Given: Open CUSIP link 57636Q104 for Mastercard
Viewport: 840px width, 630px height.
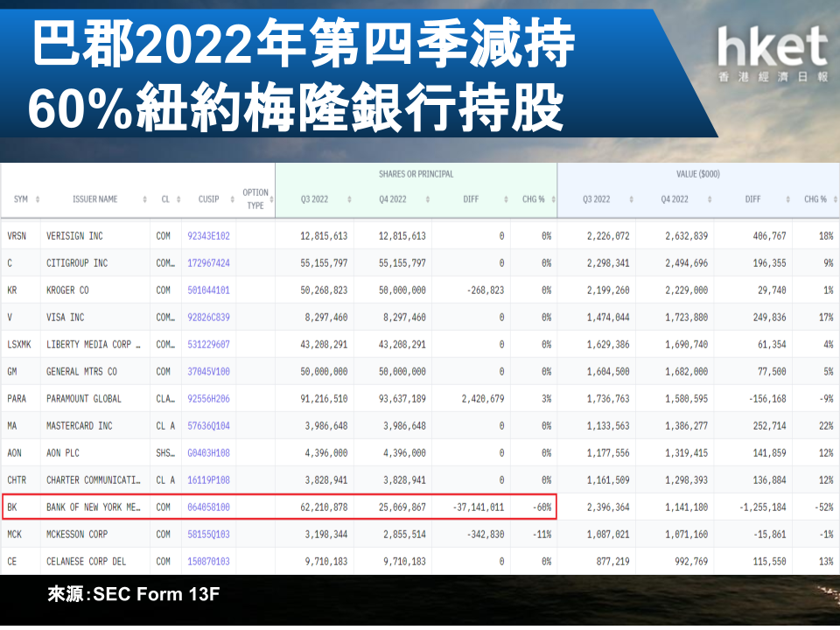Looking at the screenshot, I should coord(208,426).
